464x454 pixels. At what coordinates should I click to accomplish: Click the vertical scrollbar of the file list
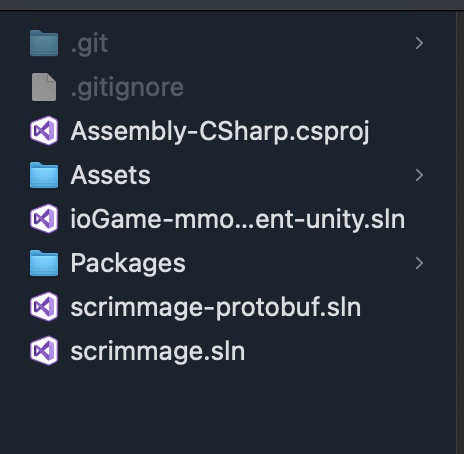coord(460,232)
